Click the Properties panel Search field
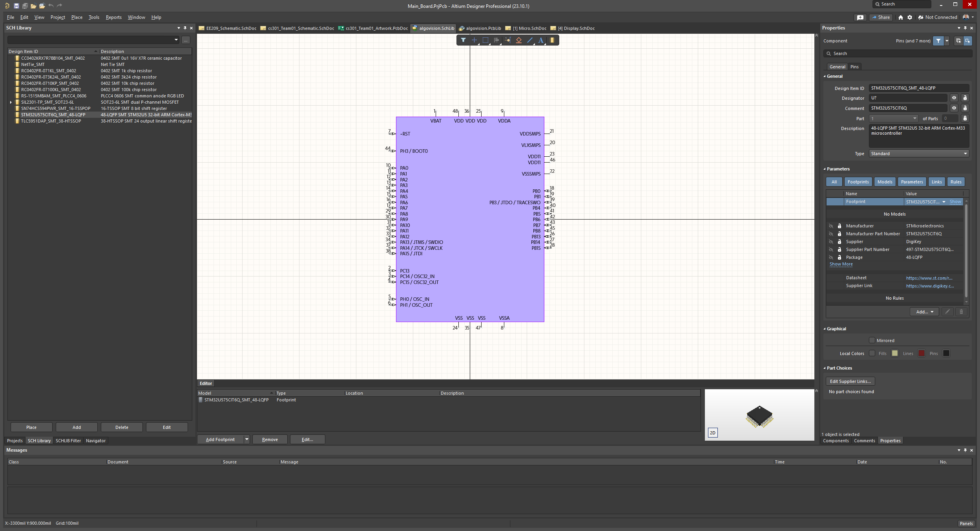This screenshot has width=980, height=531. point(898,53)
